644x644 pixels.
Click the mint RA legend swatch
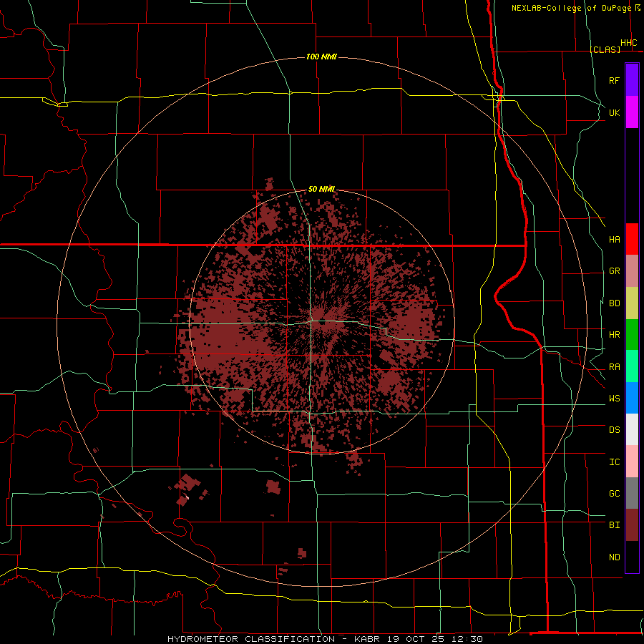[632, 366]
